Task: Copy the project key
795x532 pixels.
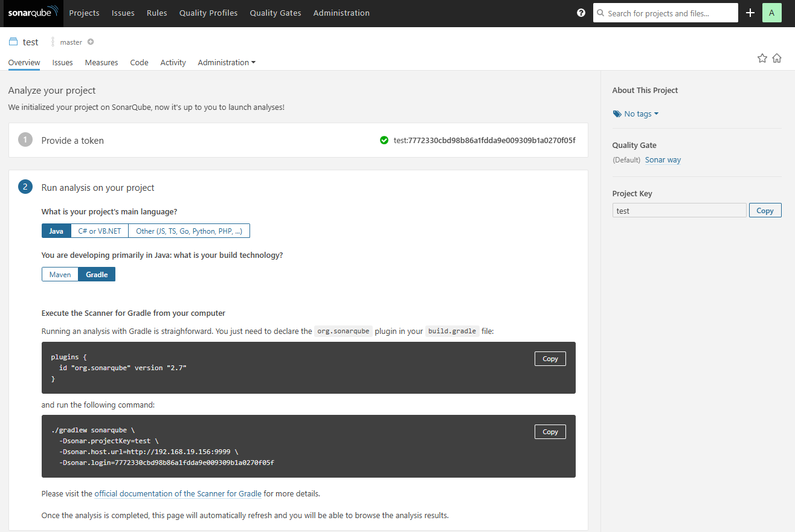Action: tap(765, 210)
